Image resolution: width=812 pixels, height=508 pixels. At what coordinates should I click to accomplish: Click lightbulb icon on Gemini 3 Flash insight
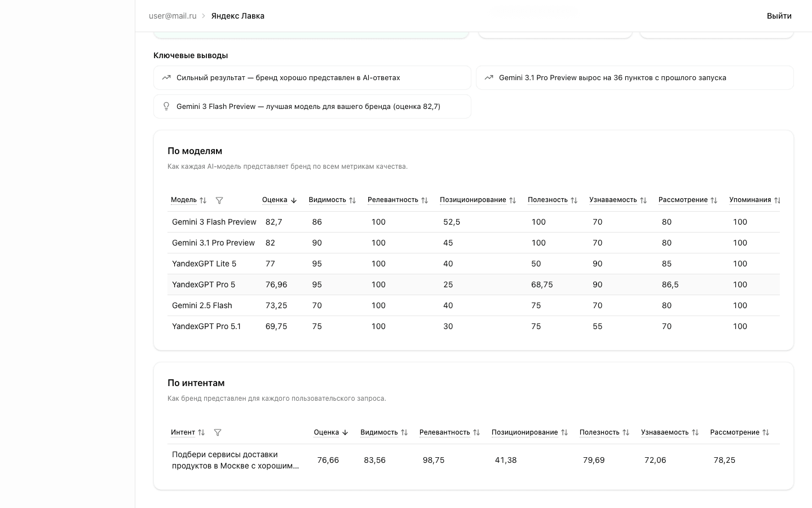pos(166,106)
